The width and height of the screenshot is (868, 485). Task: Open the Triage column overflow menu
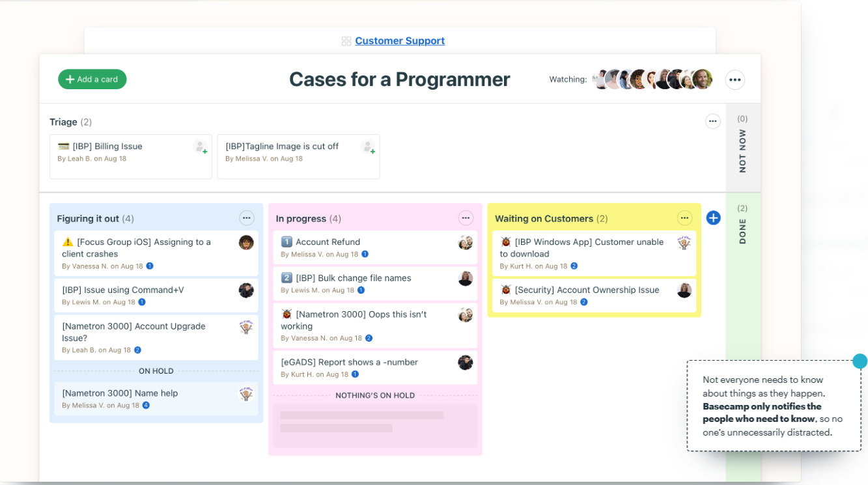tap(712, 121)
